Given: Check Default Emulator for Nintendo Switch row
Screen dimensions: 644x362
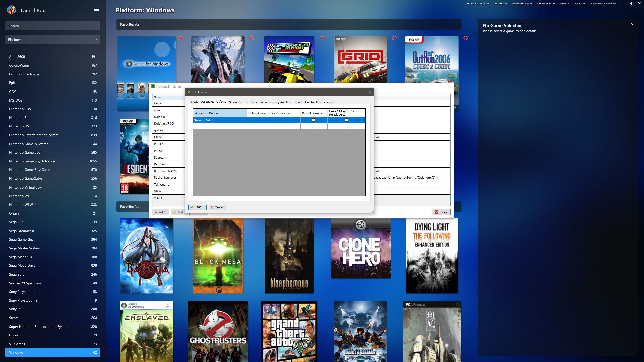Looking at the screenshot, I should pos(314,120).
